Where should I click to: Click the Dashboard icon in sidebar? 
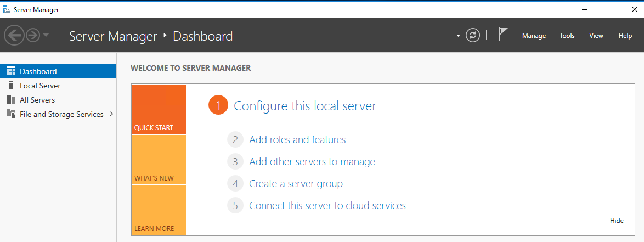(10, 71)
